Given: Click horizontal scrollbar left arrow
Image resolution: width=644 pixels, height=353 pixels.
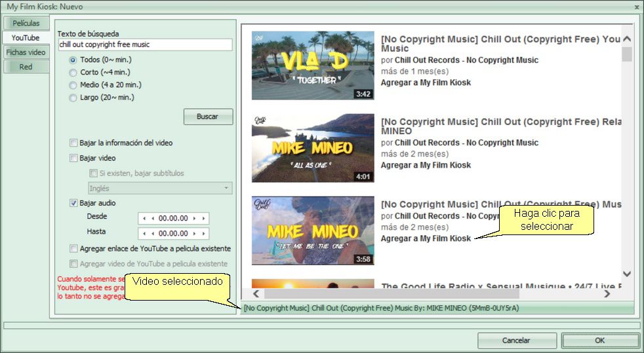Looking at the screenshot, I should point(256,293).
